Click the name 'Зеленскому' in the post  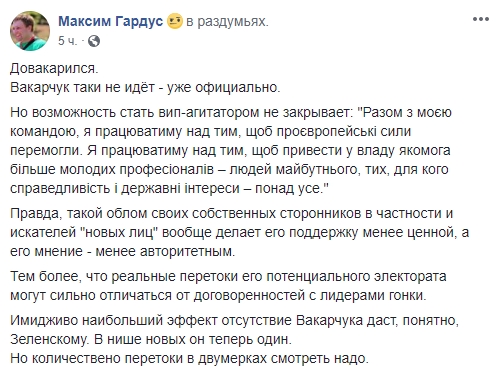pos(50,339)
